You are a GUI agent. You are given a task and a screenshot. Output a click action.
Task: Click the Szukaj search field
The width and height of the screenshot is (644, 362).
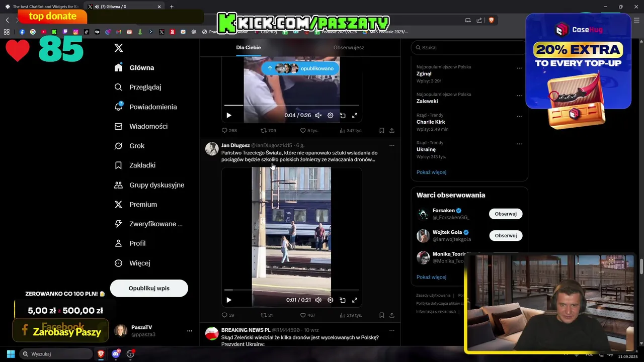[468, 47]
